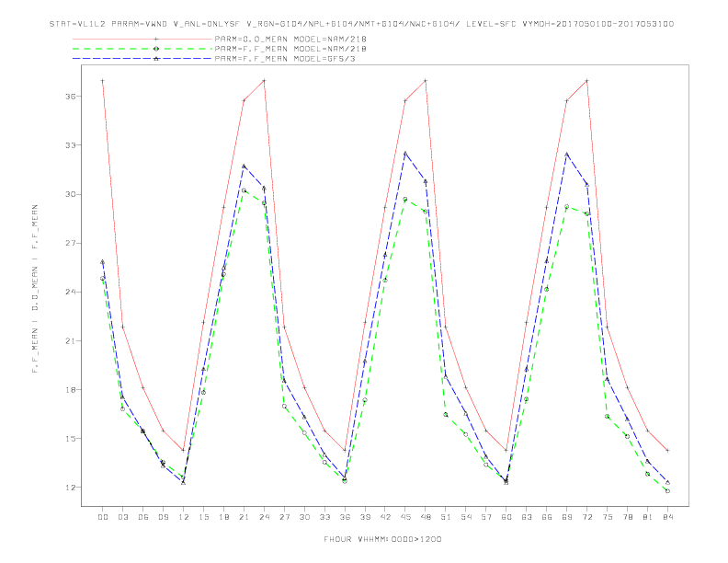Click x-axis hour label 03

coord(122,517)
